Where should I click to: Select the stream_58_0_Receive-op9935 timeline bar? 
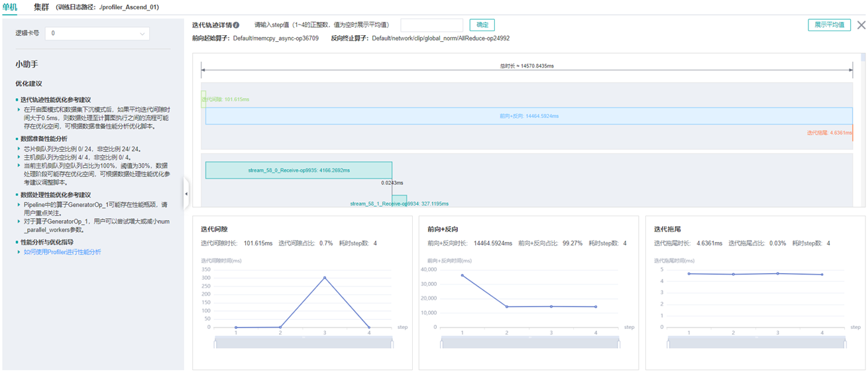[298, 170]
